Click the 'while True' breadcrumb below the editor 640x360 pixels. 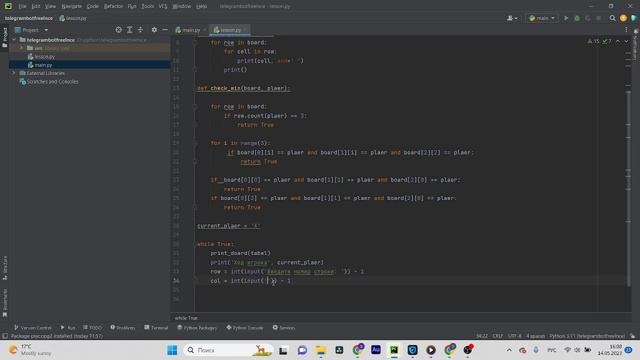[x=186, y=318]
